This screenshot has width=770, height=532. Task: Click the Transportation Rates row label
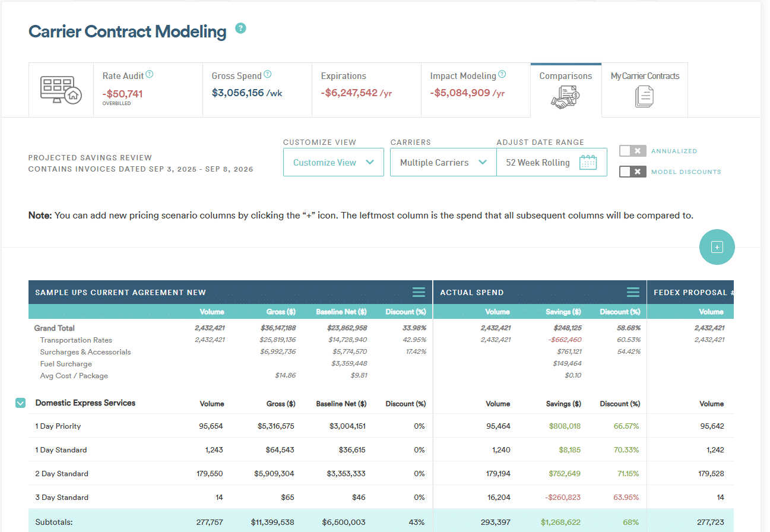[76, 340]
